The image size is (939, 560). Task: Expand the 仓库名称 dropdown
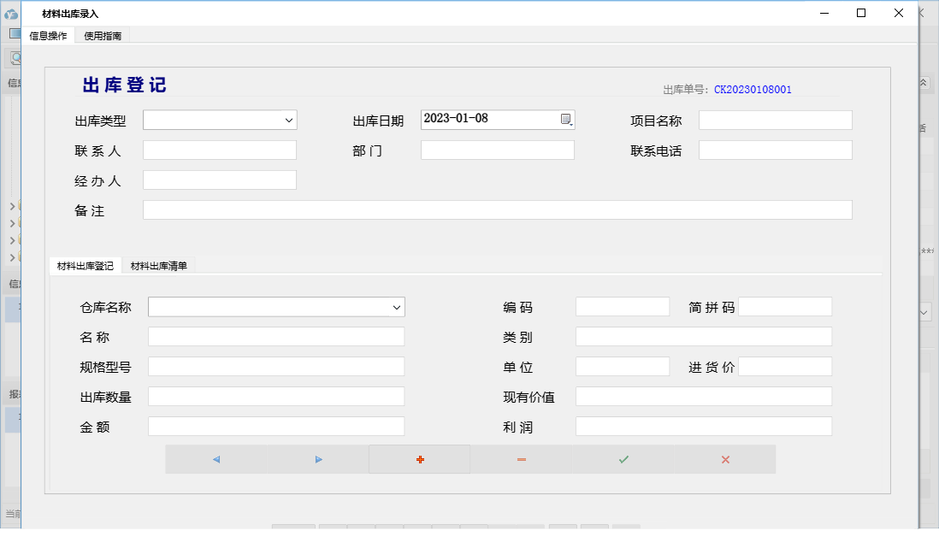pyautogui.click(x=397, y=307)
